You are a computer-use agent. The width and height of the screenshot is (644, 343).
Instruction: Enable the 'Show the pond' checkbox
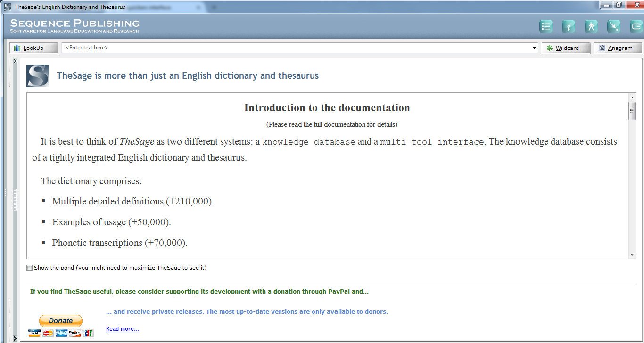30,268
